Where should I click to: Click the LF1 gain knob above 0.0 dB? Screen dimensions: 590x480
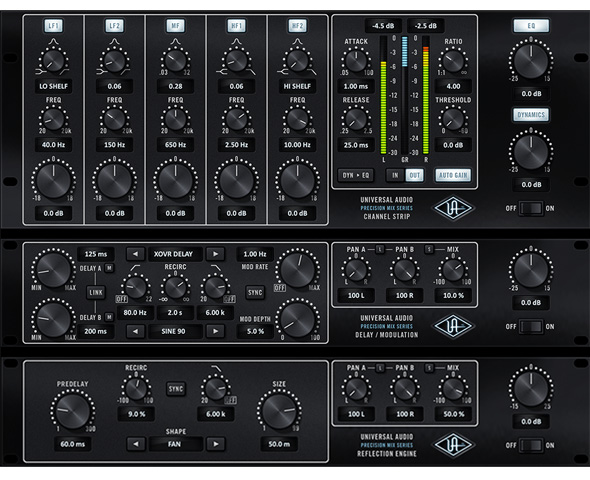53,181
